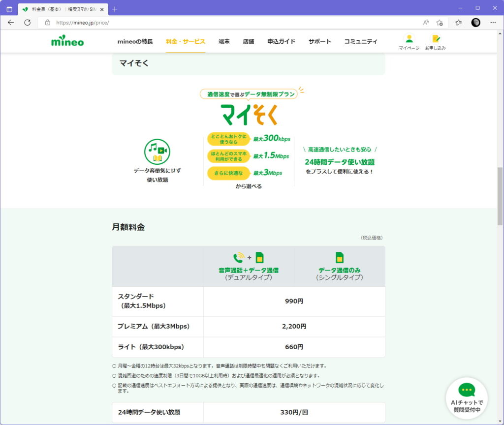The height and width of the screenshot is (425, 504).
Task: Open the favorites list icon
Action: (459, 23)
